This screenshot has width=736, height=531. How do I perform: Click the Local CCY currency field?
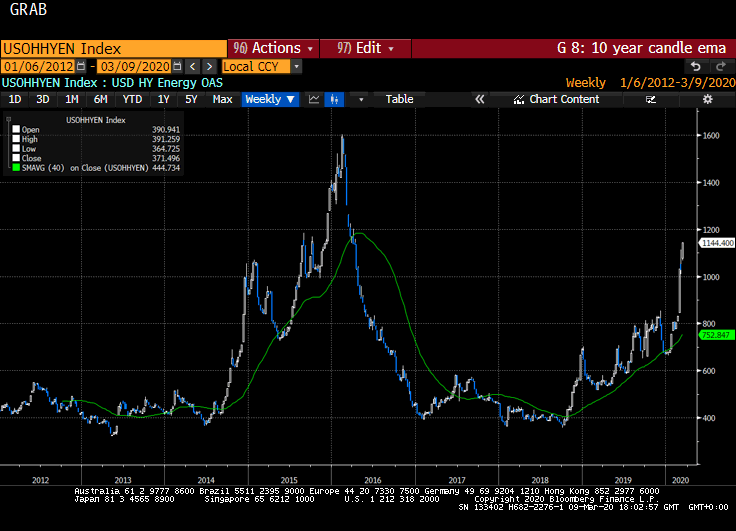[x=256, y=67]
